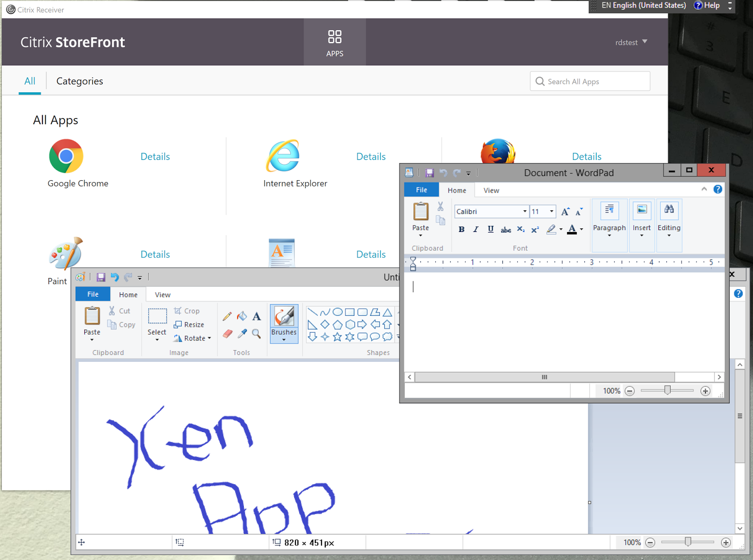Image resolution: width=753 pixels, height=560 pixels.
Task: Click the APPS grid icon in StoreFront header
Action: click(335, 37)
